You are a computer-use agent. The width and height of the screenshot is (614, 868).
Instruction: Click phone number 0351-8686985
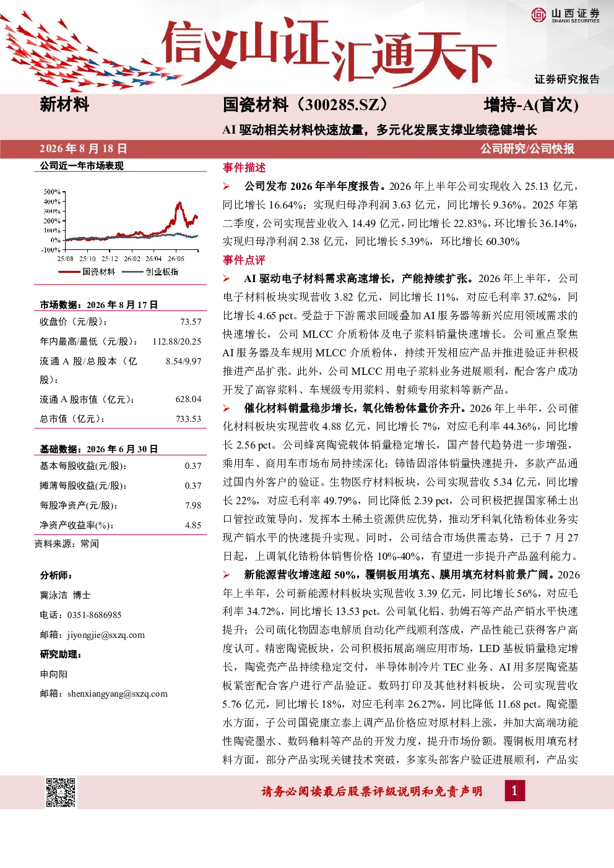[94, 615]
